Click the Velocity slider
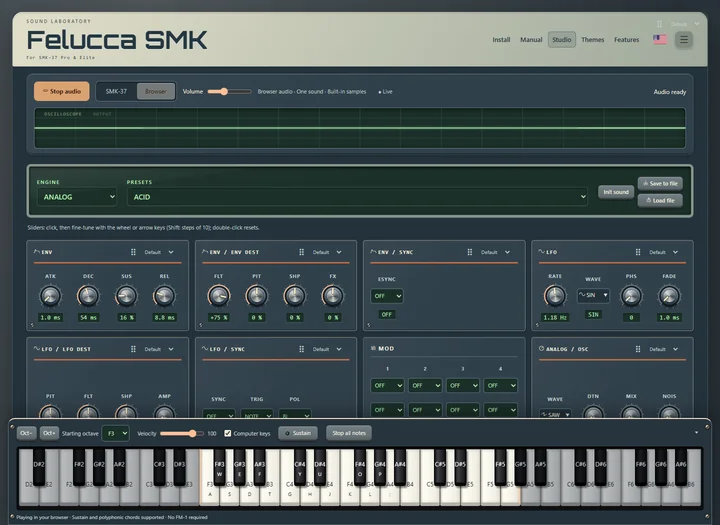This screenshot has width=720, height=525. click(x=182, y=433)
